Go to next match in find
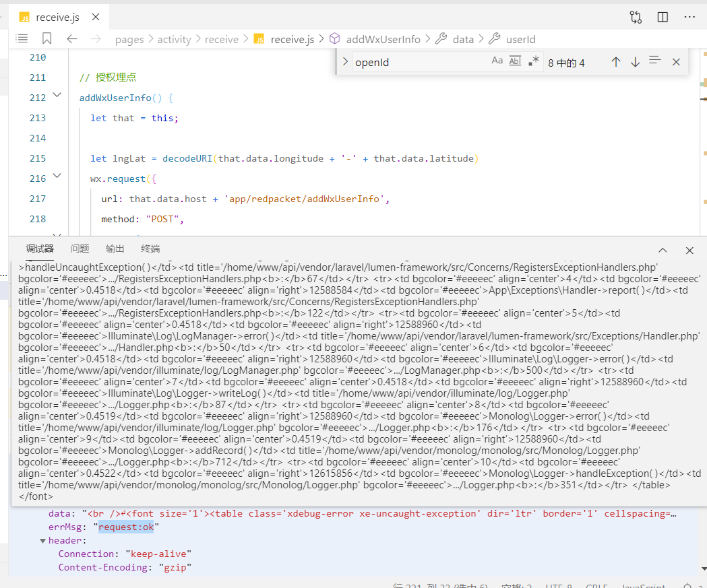 (635, 62)
